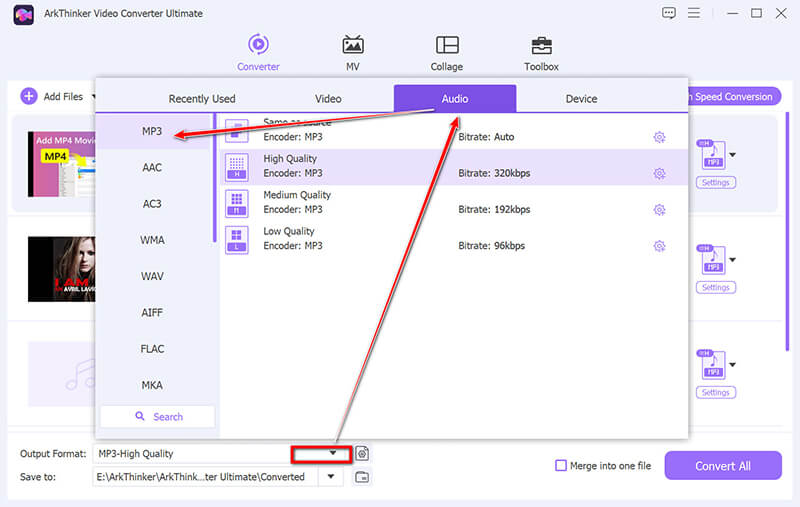Open settings gear for Medium Quality preset
Screen dimensions: 800x507
(x=659, y=210)
